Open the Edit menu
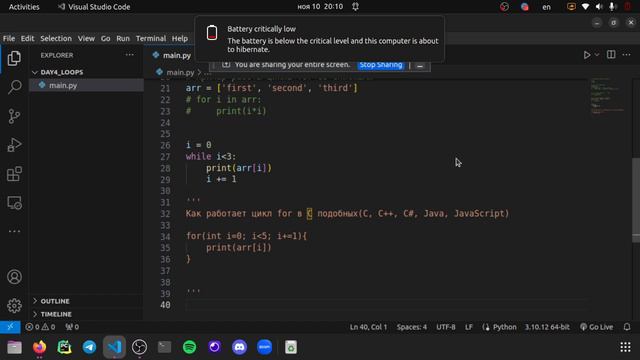 (x=27, y=38)
